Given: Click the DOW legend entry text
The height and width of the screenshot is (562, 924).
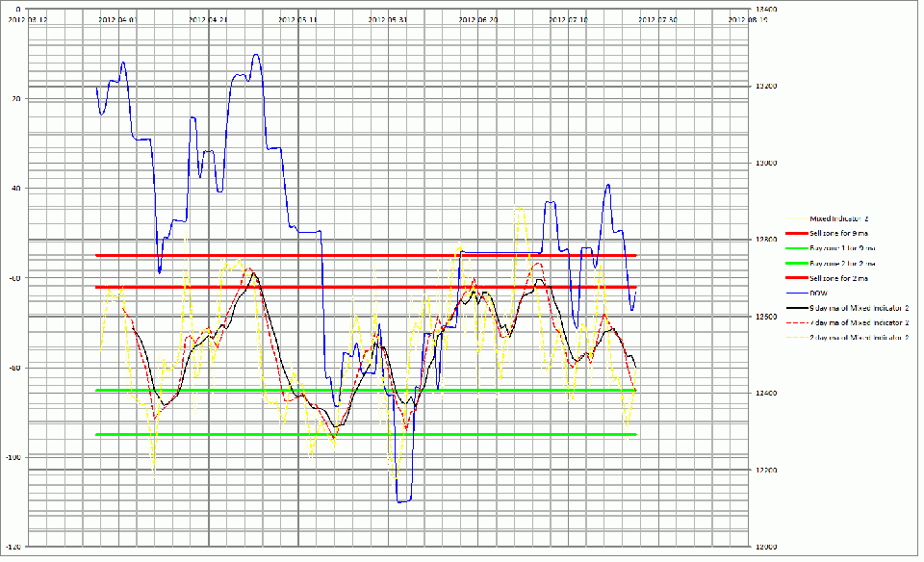Looking at the screenshot, I should (818, 293).
